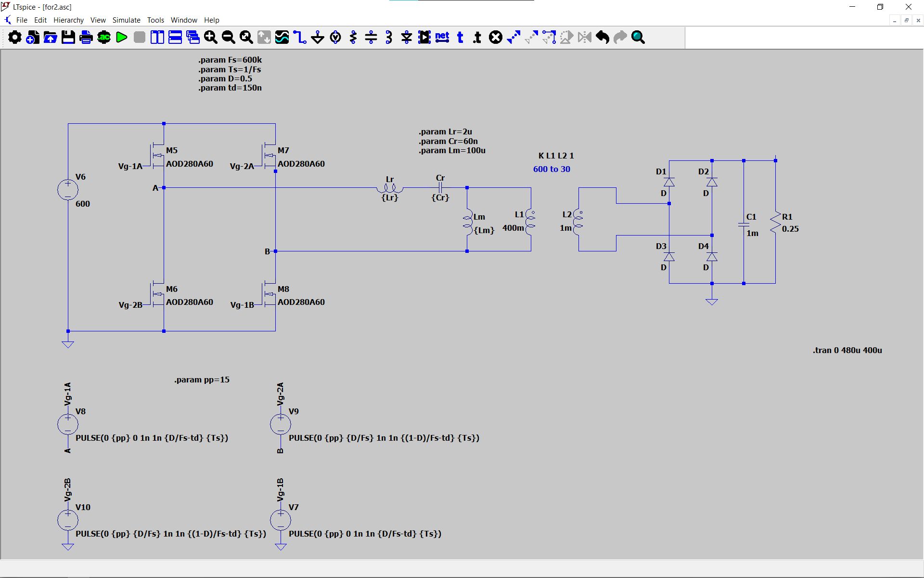
Task: Place a capacitor component
Action: (371, 37)
